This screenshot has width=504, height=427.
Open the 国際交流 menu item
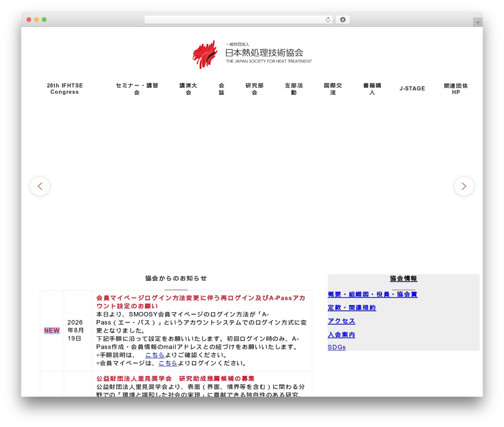tap(333, 89)
